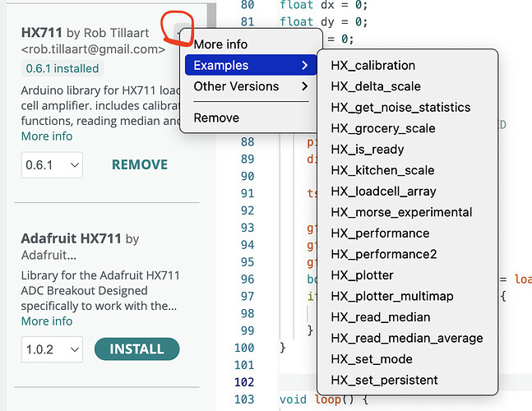Follow More info link under Adafruit HX711
The width and height of the screenshot is (532, 411).
pos(47,321)
